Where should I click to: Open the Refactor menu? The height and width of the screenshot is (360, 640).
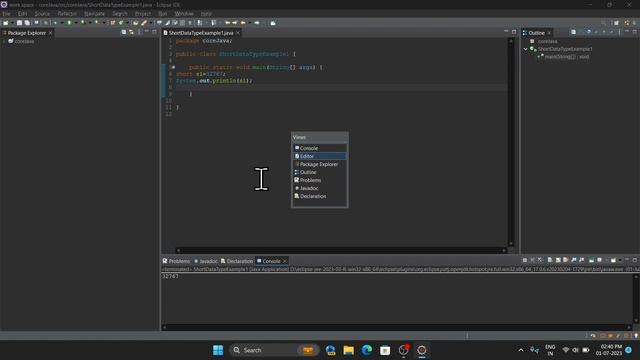67,13
